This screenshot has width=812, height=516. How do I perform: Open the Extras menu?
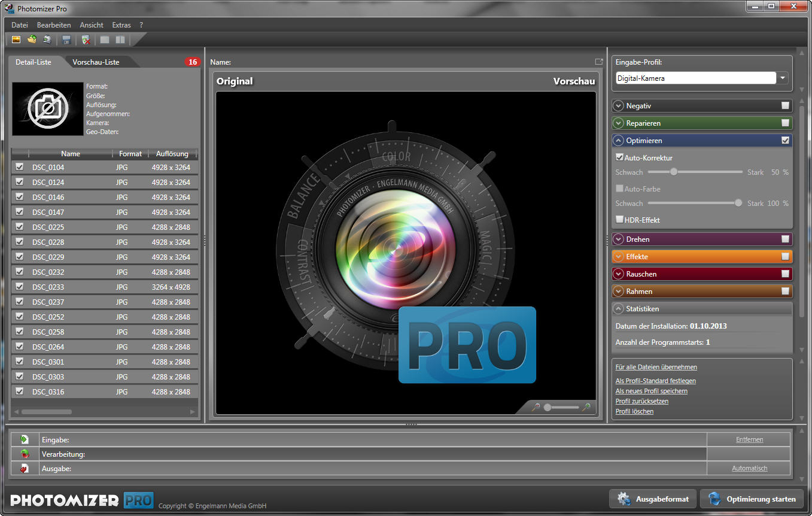121,25
